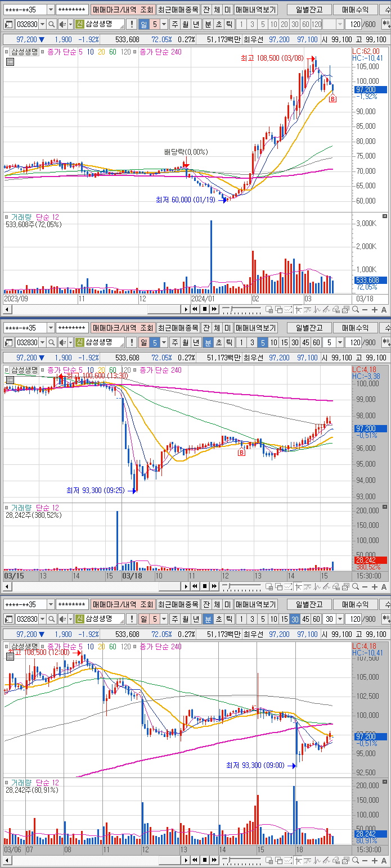This screenshot has width=391, height=868.
Task: Click the exclamation mark button in the top window
Action: point(131,24)
